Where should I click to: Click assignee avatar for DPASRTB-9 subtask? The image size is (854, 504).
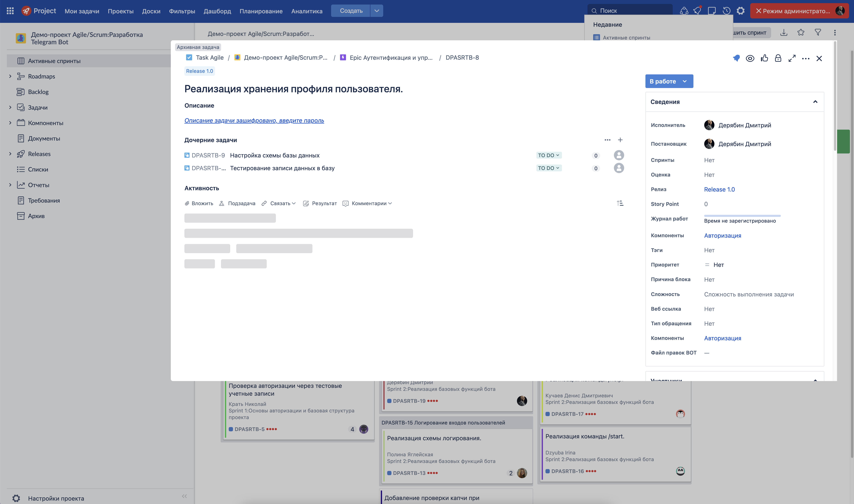[619, 155]
